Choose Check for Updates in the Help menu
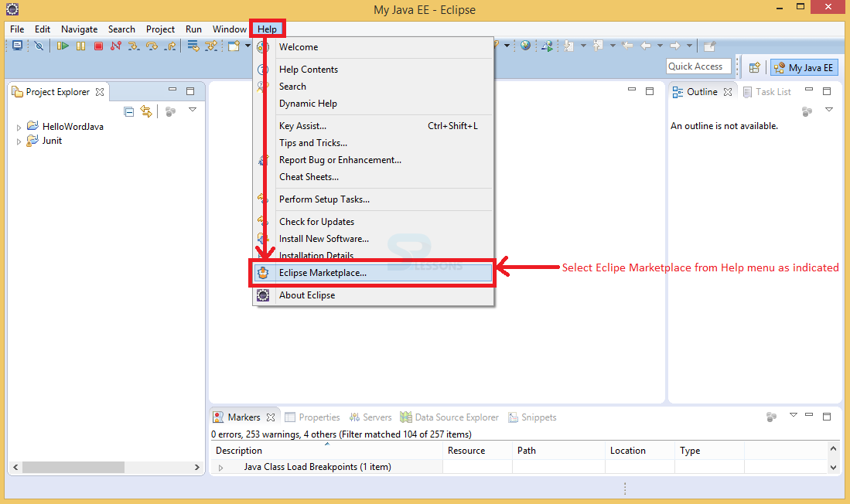Viewport: 850px width, 504px height. pyautogui.click(x=374, y=222)
